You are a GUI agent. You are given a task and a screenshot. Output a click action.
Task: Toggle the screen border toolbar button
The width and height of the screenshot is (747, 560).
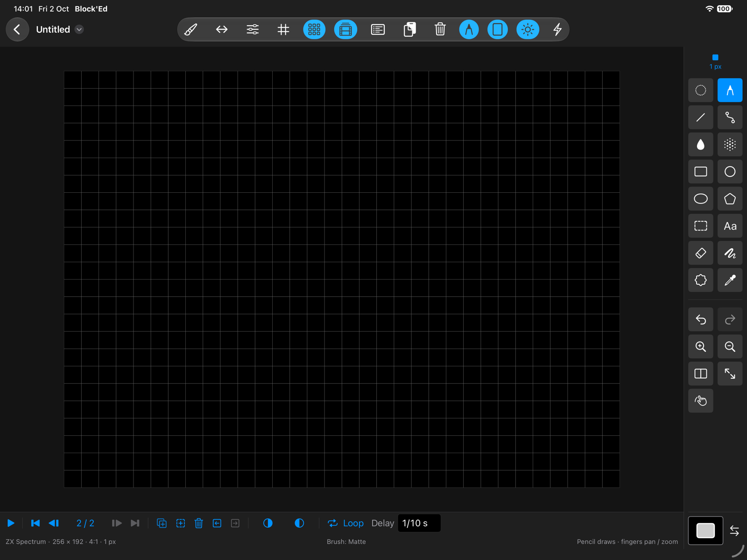coord(498,29)
